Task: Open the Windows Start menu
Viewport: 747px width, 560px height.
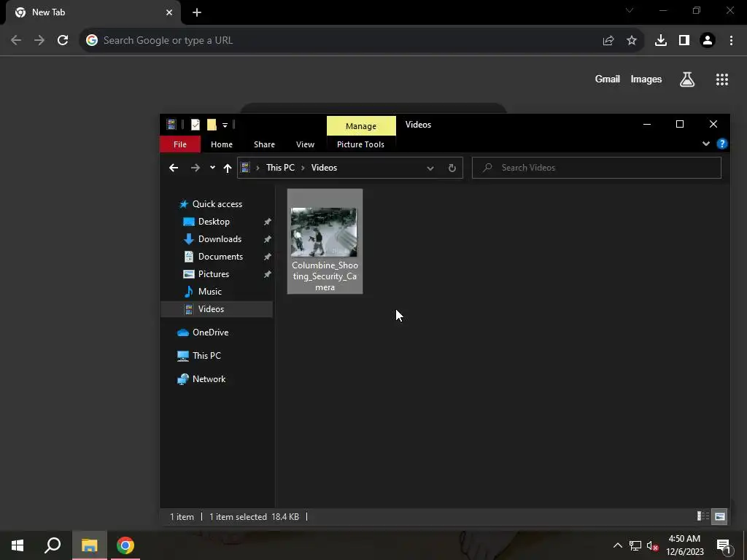Action: pyautogui.click(x=18, y=545)
